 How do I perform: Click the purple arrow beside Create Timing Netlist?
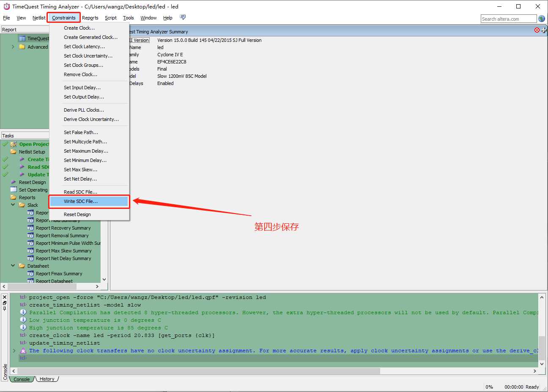click(22, 159)
